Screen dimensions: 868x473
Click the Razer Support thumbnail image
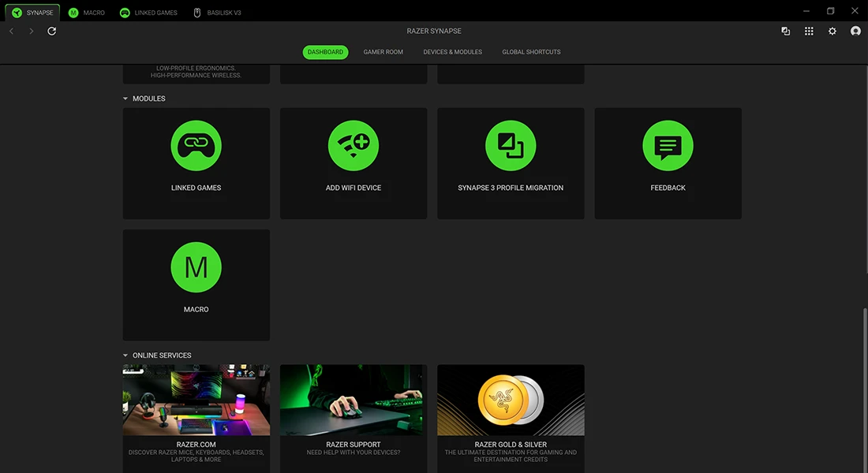[354, 400]
